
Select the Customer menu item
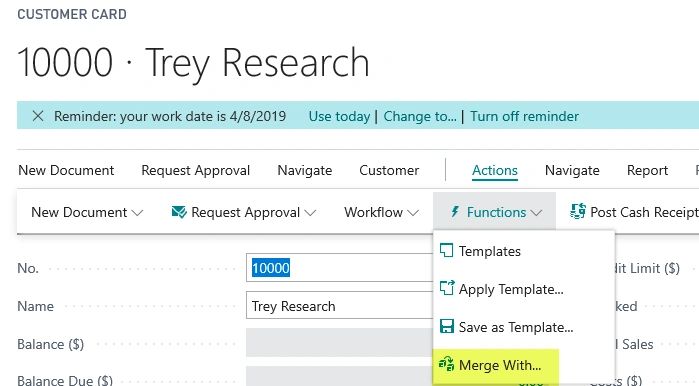[389, 170]
